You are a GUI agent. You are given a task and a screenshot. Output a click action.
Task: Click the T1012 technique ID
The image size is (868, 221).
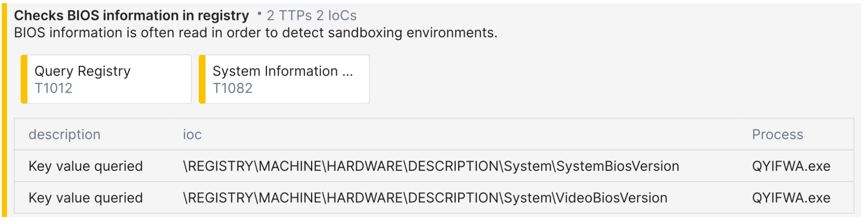[53, 88]
